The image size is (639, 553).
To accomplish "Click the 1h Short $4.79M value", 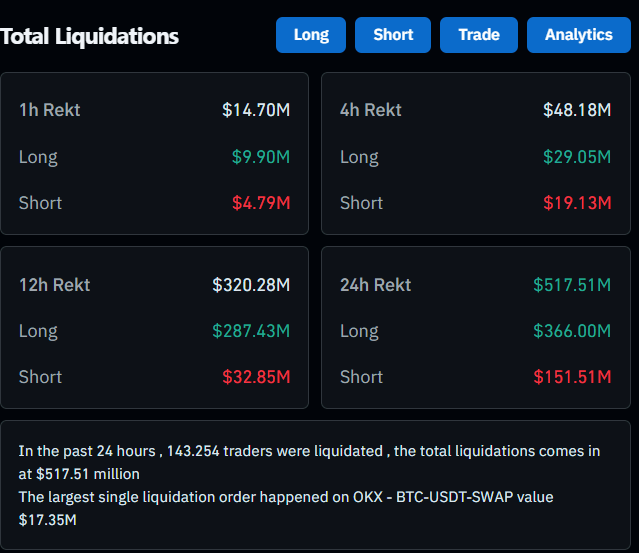I will pos(261,203).
